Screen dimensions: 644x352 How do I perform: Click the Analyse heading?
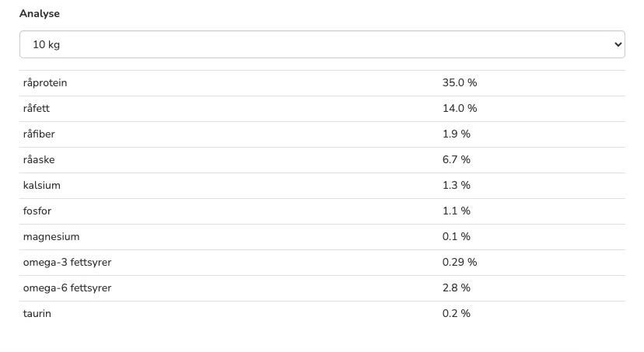[40, 13]
